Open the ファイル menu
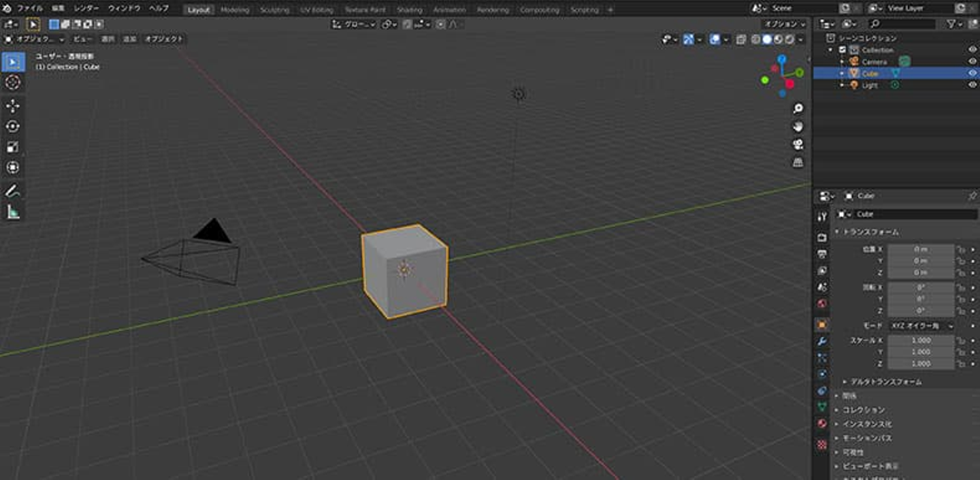The height and width of the screenshot is (480, 980). (29, 9)
